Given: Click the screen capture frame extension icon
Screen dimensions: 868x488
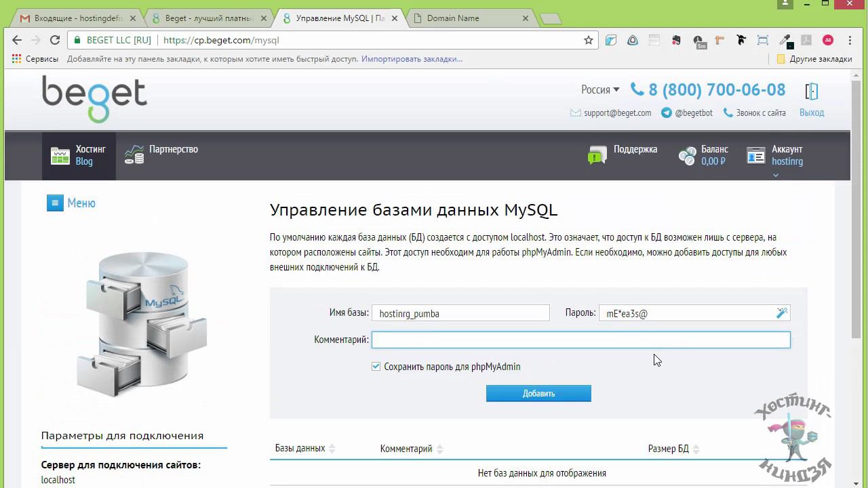Looking at the screenshot, I should (763, 40).
